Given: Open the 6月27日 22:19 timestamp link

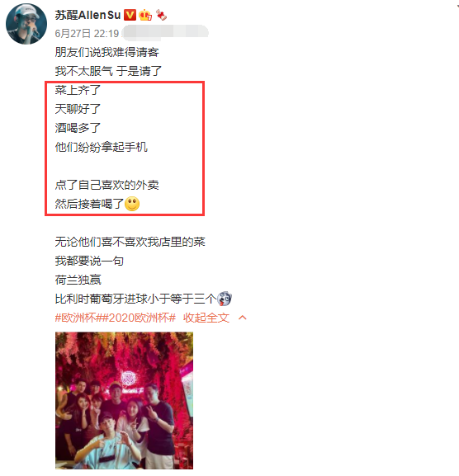Looking at the screenshot, I should pos(87,33).
